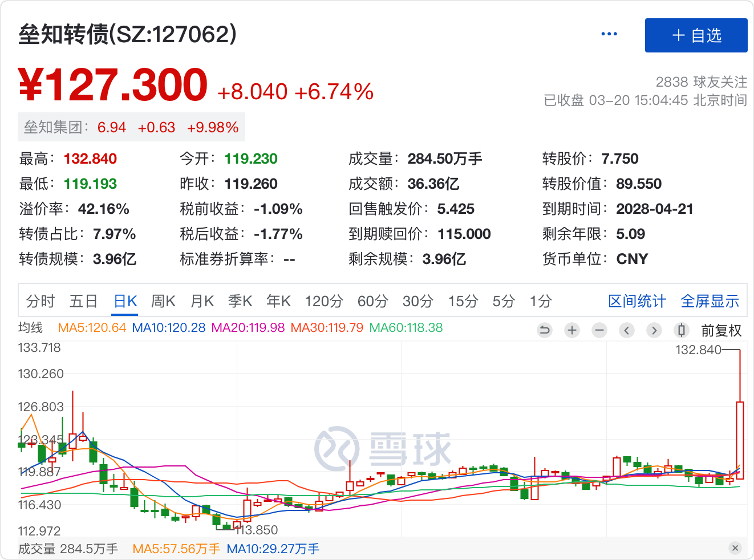This screenshot has height=560, width=754.
Task: Zoom in the chart with plus icon
Action: pyautogui.click(x=572, y=330)
